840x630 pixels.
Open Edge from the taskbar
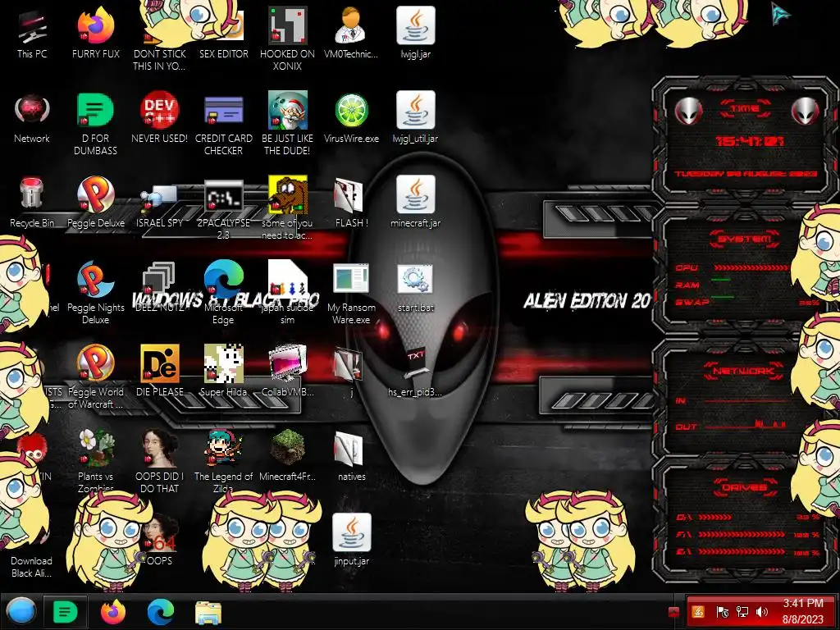click(161, 611)
